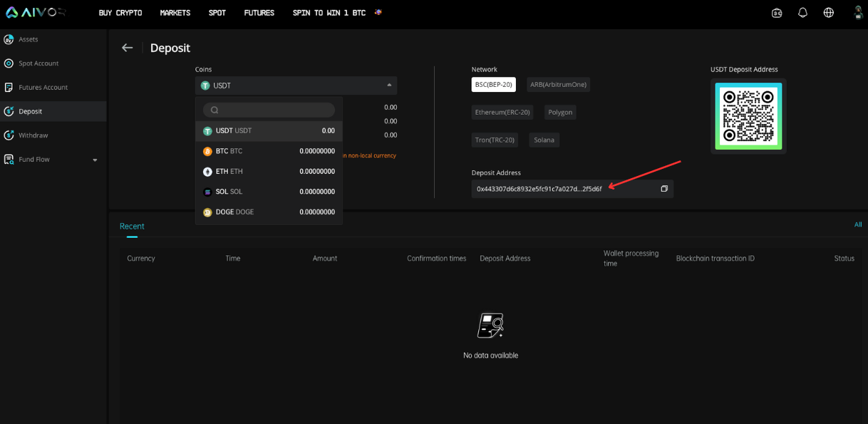Click the BTC coin icon in list

pyautogui.click(x=207, y=152)
